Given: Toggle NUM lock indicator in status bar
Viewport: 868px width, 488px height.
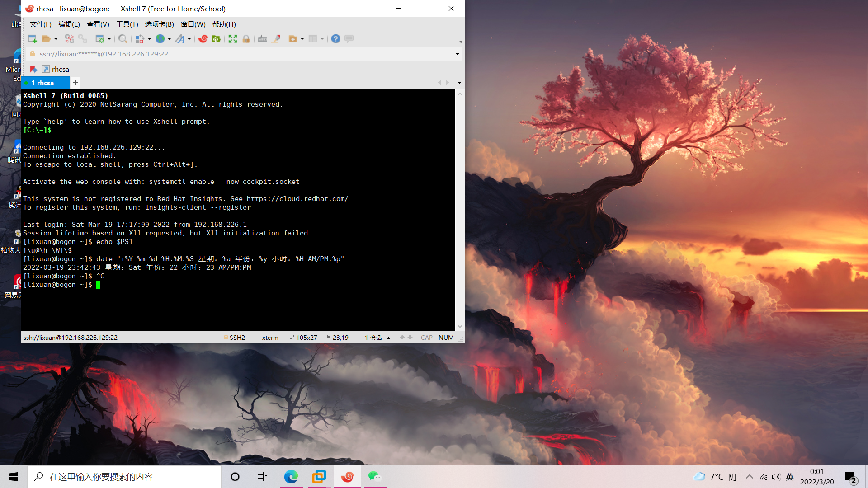Looking at the screenshot, I should (x=446, y=338).
